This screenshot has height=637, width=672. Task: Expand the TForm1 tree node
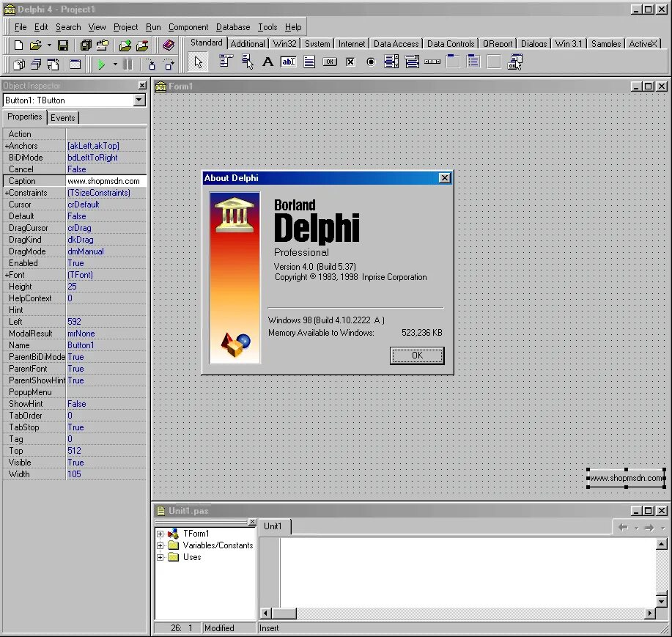point(160,534)
